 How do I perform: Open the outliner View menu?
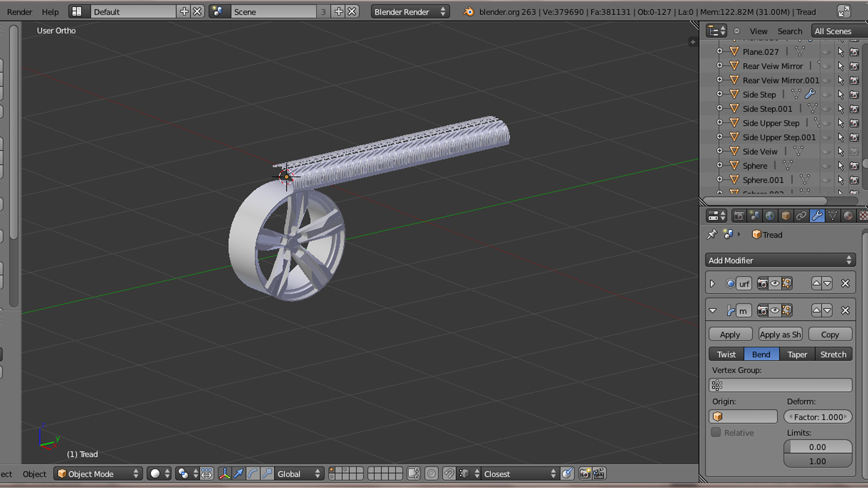[x=759, y=31]
